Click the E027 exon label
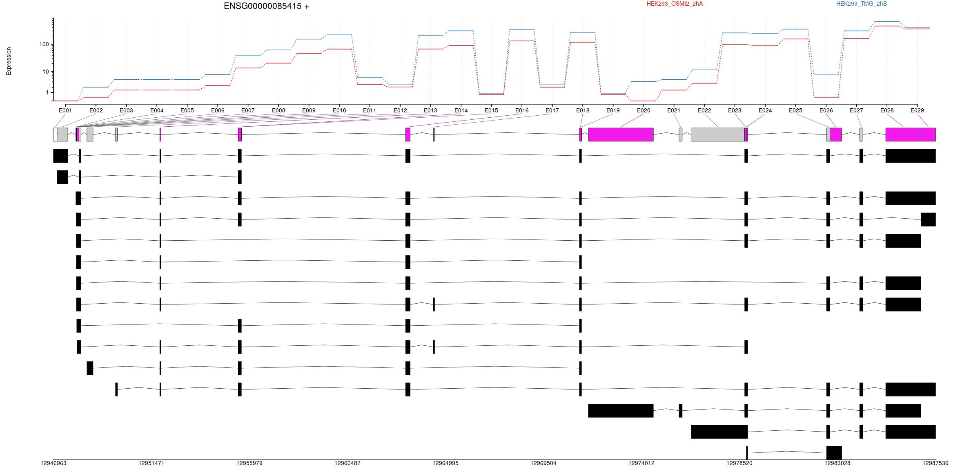The height and width of the screenshot is (470, 980). coord(856,110)
